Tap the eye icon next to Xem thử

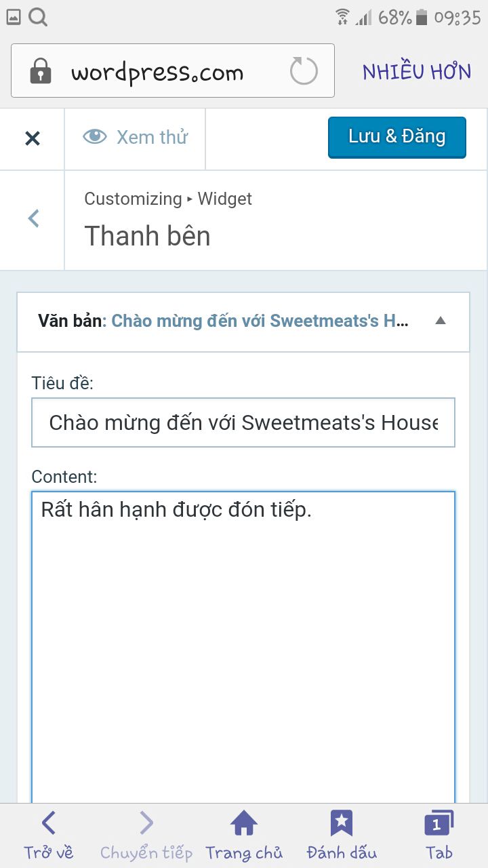coord(95,136)
